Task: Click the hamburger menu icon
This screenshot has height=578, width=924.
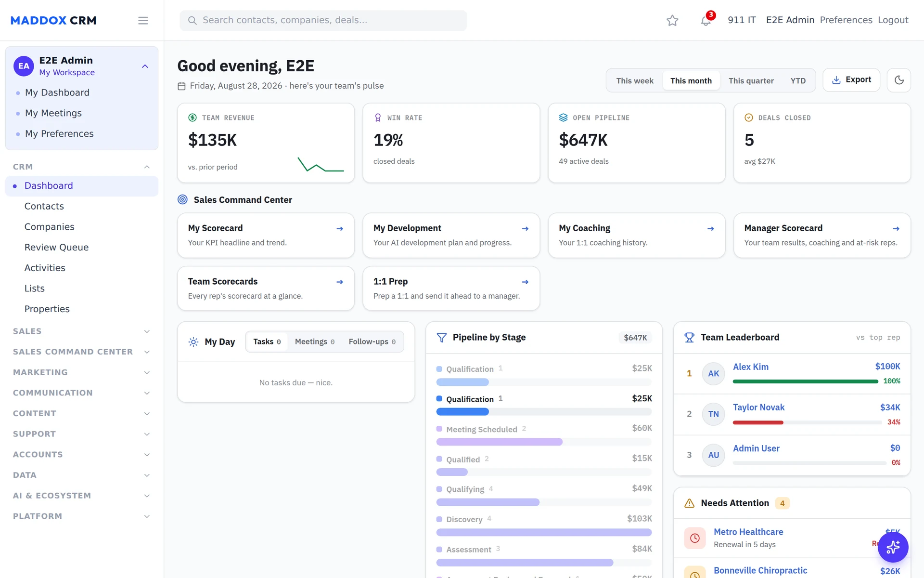Action: pyautogui.click(x=143, y=20)
